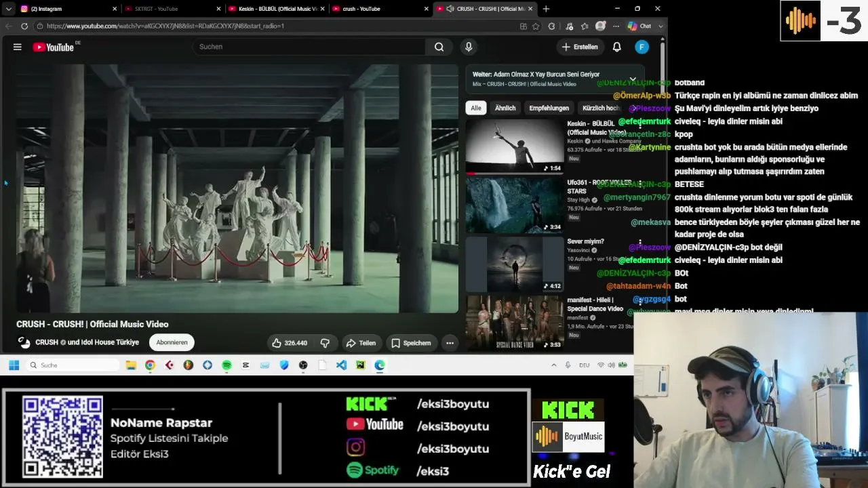Open the Sever miyim? video thumbnail
Image resolution: width=868 pixels, height=488 pixels.
tap(515, 264)
